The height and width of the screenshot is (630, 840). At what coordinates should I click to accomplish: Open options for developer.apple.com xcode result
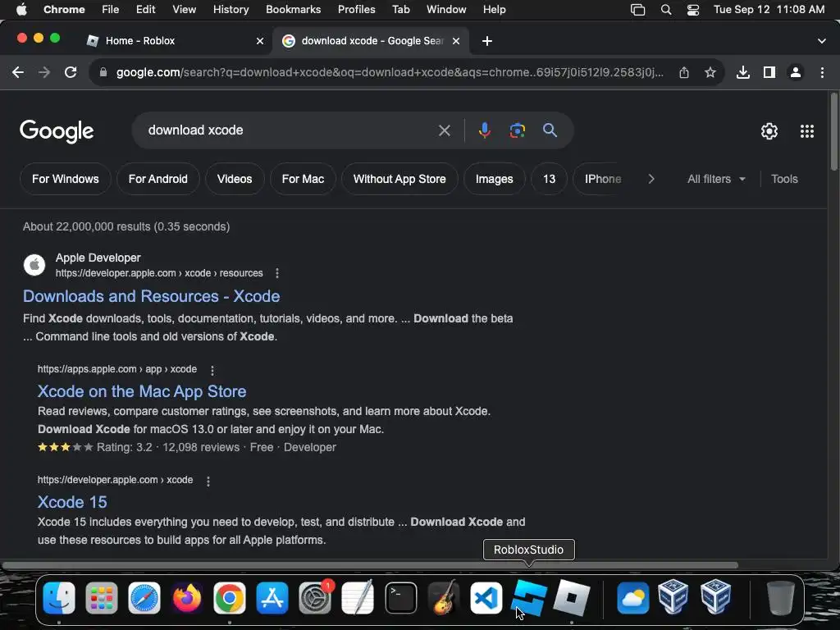coord(208,481)
